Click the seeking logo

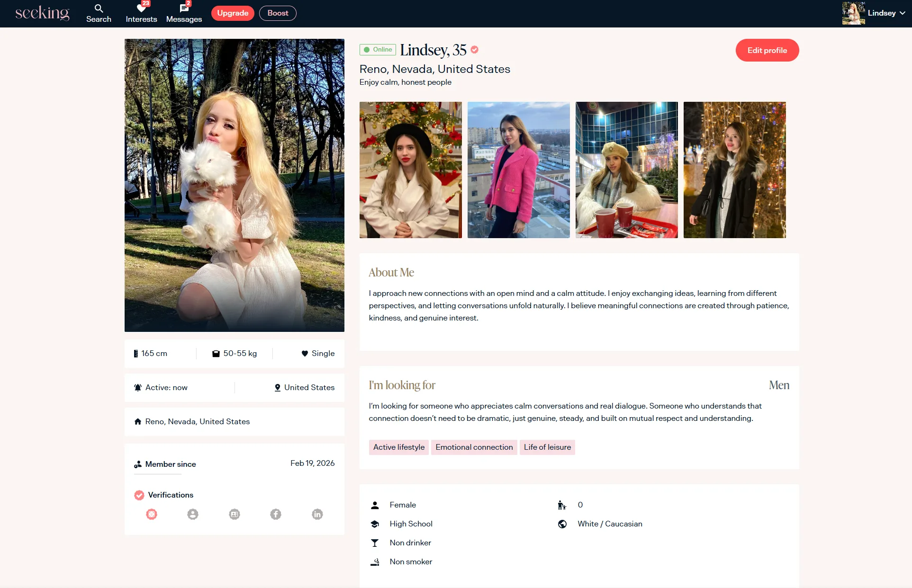(42, 13)
